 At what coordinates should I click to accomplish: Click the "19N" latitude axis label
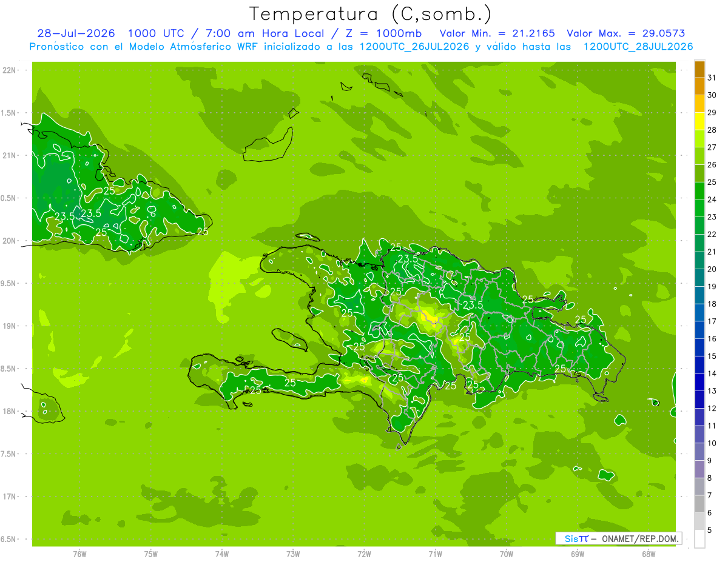9,326
